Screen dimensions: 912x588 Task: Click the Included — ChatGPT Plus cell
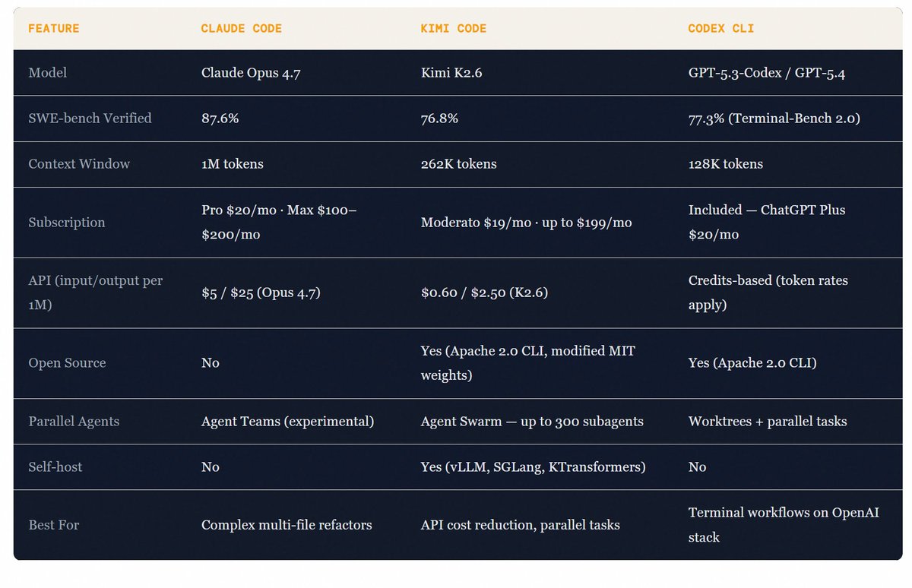tap(768, 223)
